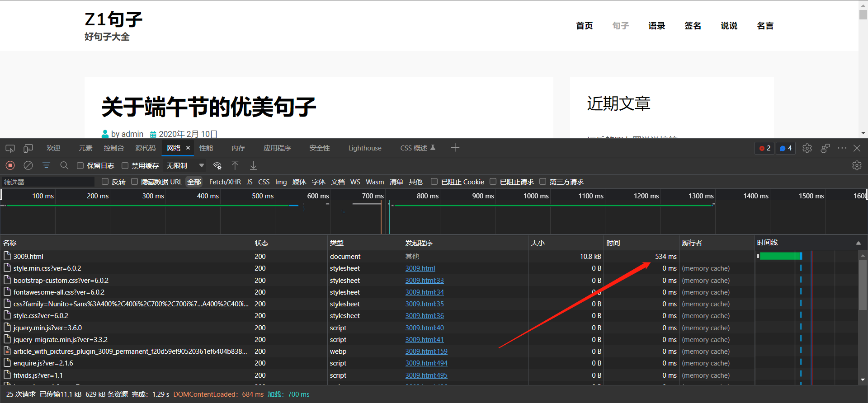868x403 pixels.
Task: Open the 无限制 throttling dropdown
Action: (x=185, y=166)
